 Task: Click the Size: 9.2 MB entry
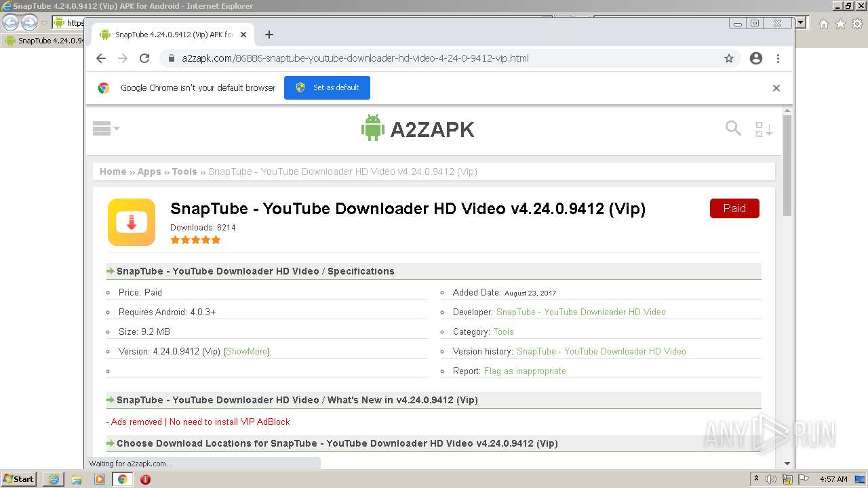tap(144, 331)
